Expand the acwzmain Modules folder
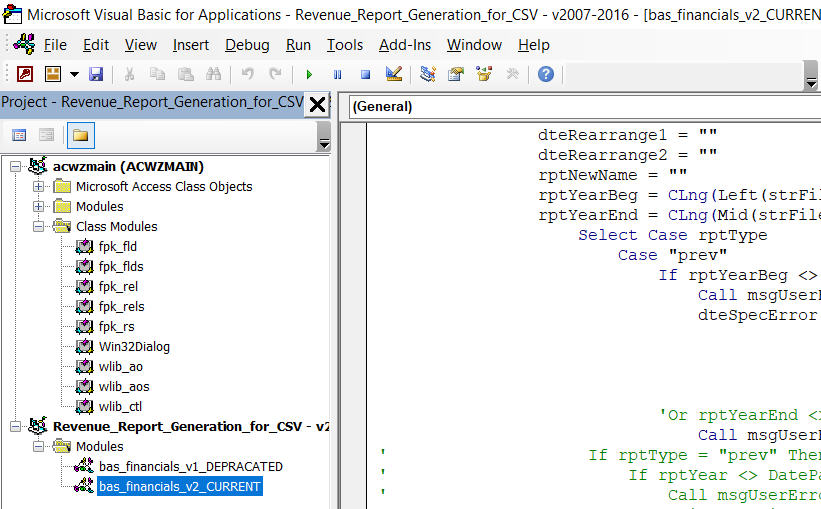Viewport: 821px width, 509px height. pyautogui.click(x=38, y=206)
